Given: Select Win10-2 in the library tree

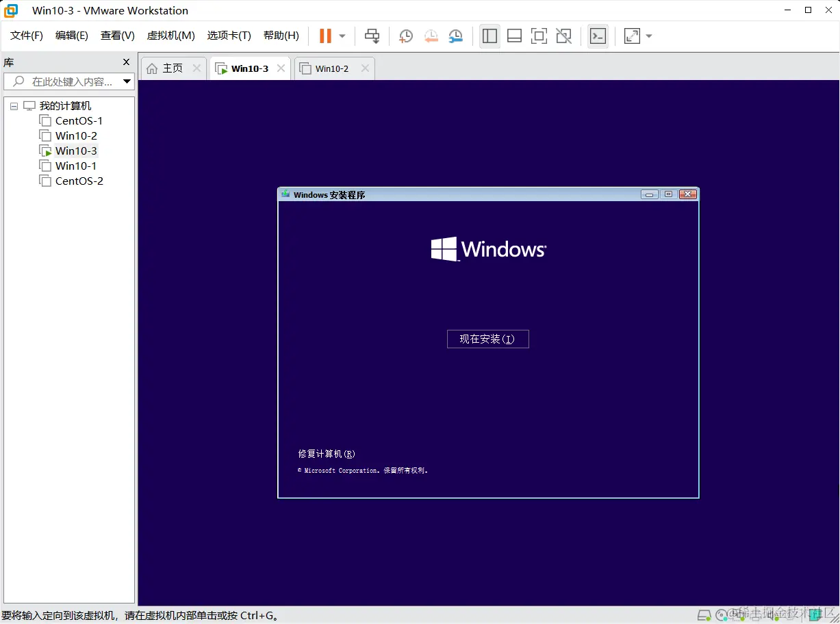Looking at the screenshot, I should [x=76, y=136].
